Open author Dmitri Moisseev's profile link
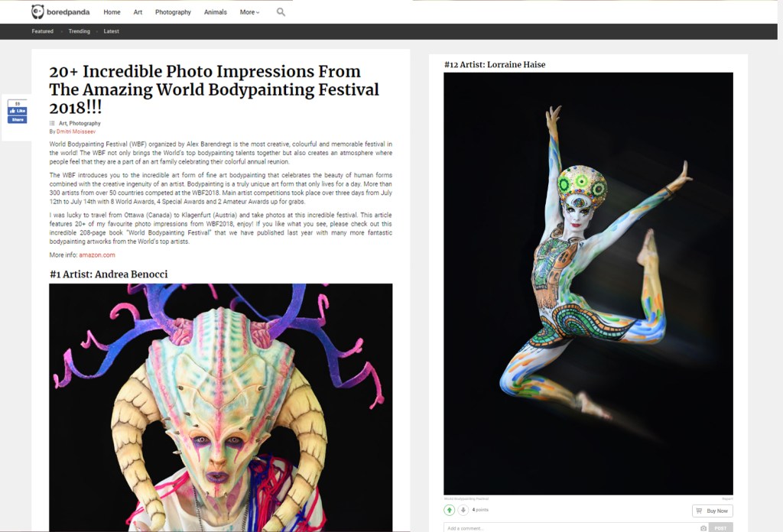Image resolution: width=783 pixels, height=532 pixels. pyautogui.click(x=76, y=131)
